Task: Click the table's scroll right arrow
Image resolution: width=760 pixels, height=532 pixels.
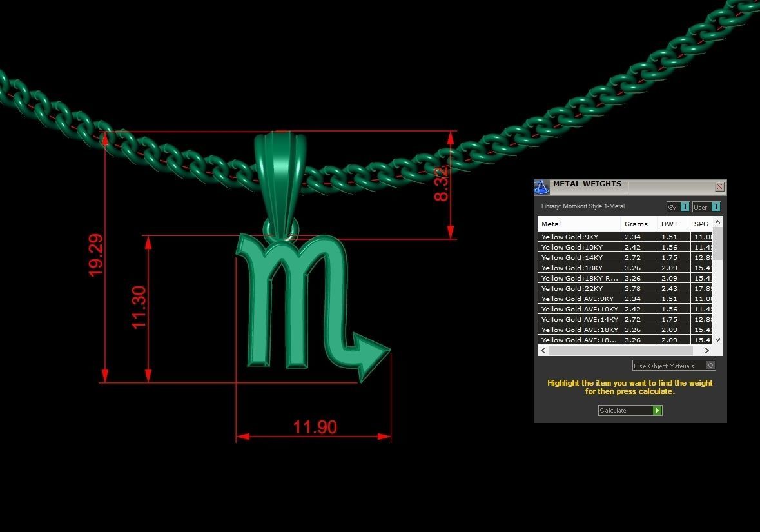Action: tap(706, 350)
